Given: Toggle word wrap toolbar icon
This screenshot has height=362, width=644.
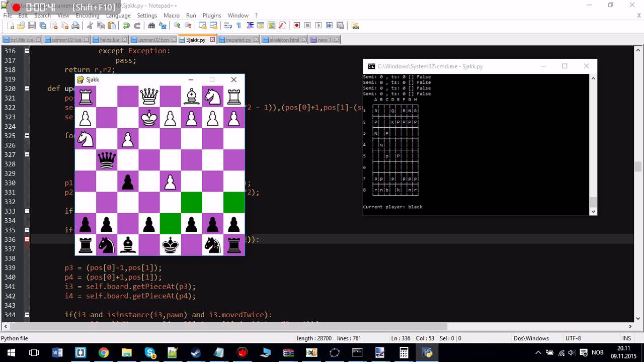Looking at the screenshot, I should [228, 26].
